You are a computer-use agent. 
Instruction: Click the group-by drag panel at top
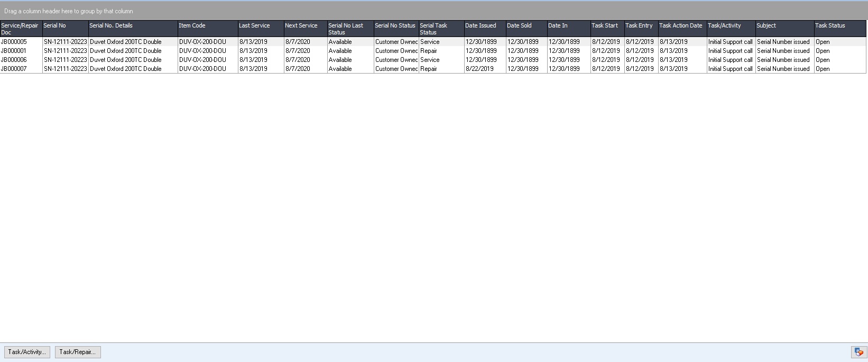tap(433, 11)
